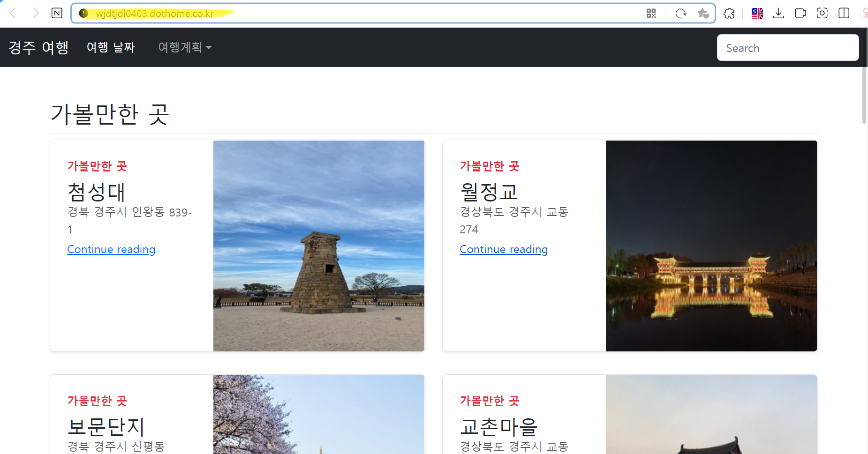Click address text 경상북도 경주시 교동 274
868x454 pixels.
[x=514, y=221]
